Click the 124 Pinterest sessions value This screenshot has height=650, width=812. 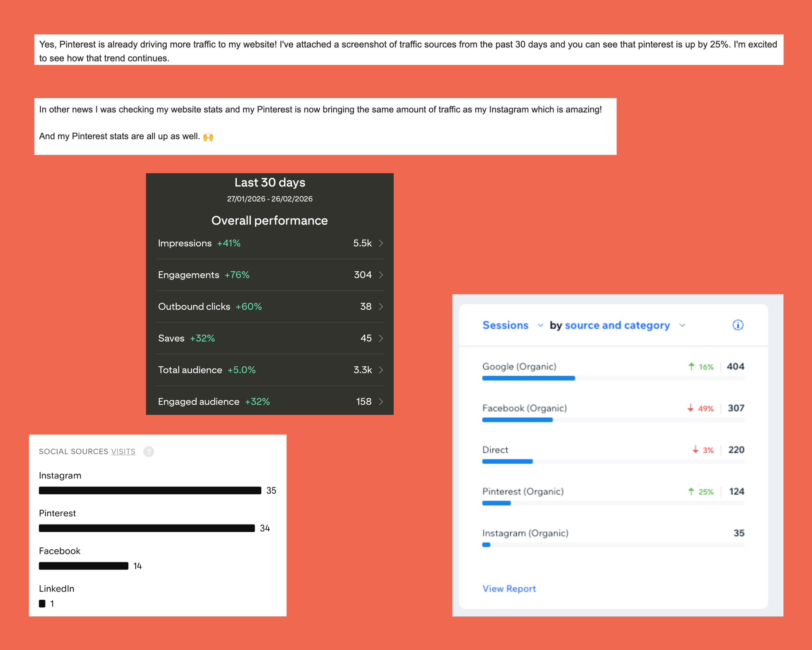click(x=737, y=491)
